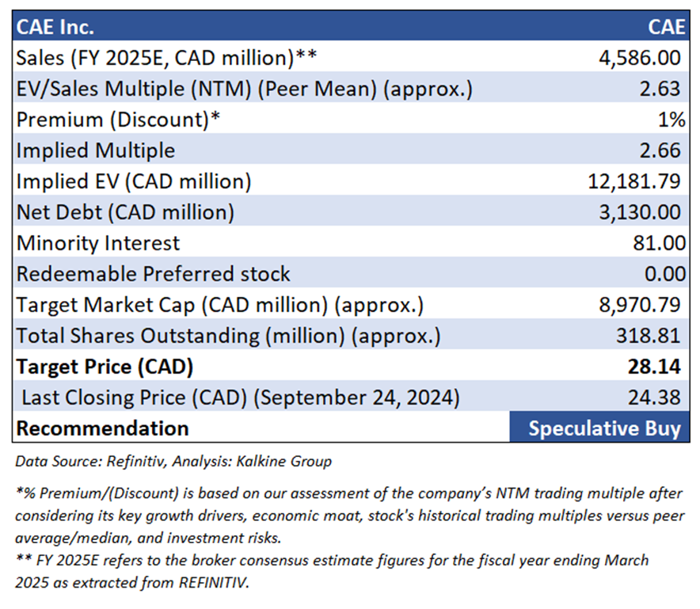Click the target market cap value 8,970.79
700x609 pixels.
tap(639, 305)
